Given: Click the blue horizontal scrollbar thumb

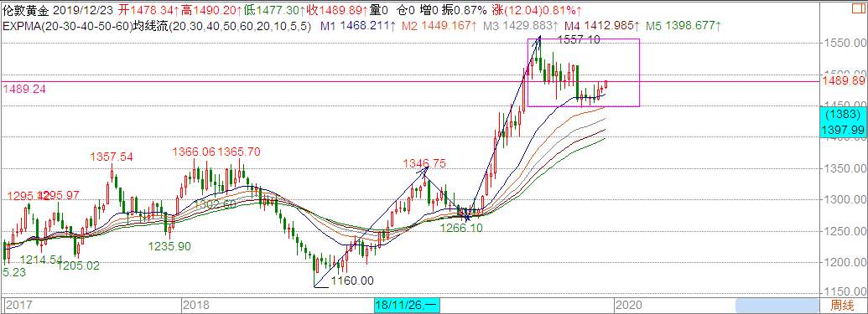Looking at the screenshot, I should tap(777, 305).
